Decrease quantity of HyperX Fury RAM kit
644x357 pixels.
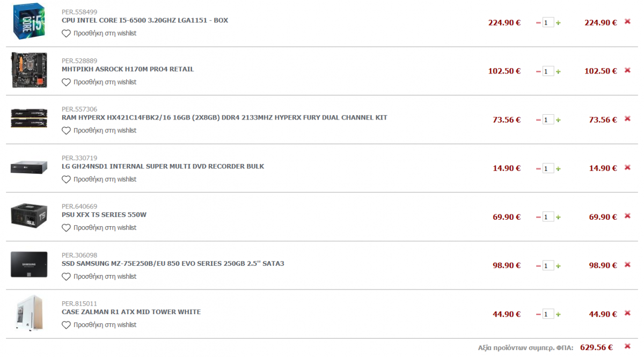coord(538,120)
